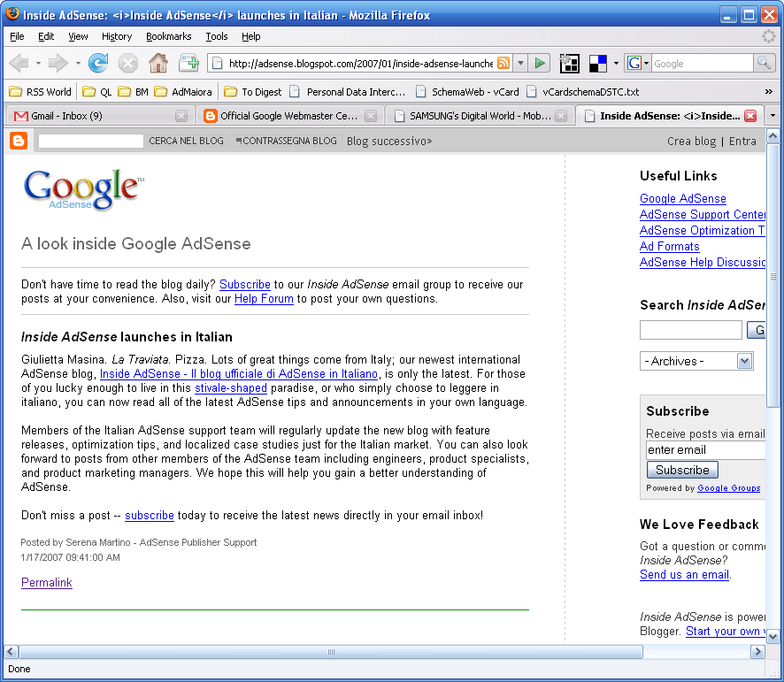Close the Gmail - Inbox tab
Viewport: 784px width, 682px height.
(181, 116)
